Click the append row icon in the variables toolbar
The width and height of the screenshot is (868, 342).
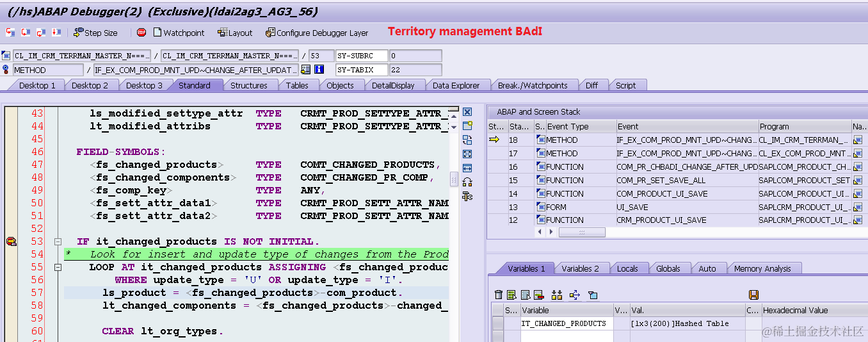526,295
